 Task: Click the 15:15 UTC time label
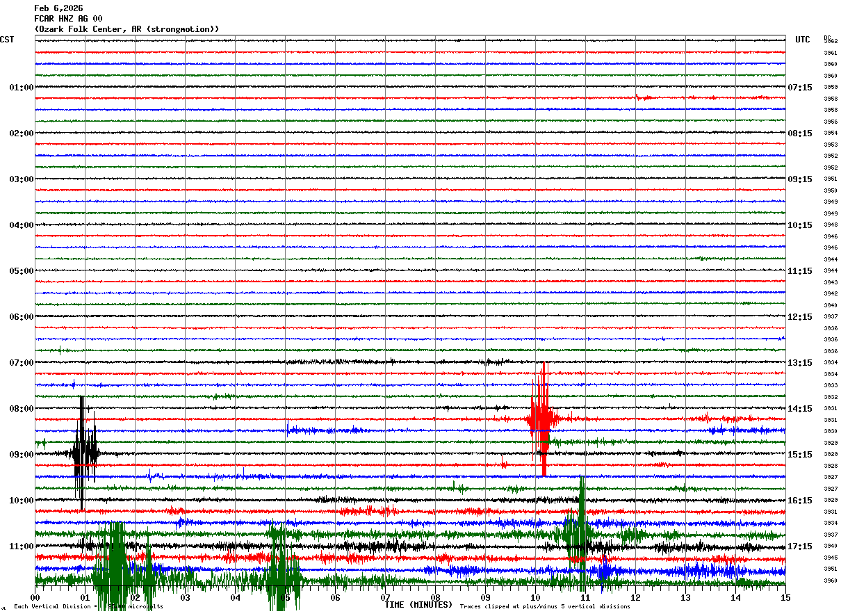(x=800, y=455)
